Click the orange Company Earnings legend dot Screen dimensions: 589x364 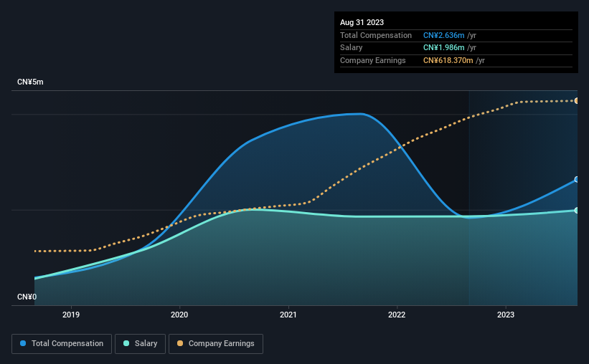(180, 343)
